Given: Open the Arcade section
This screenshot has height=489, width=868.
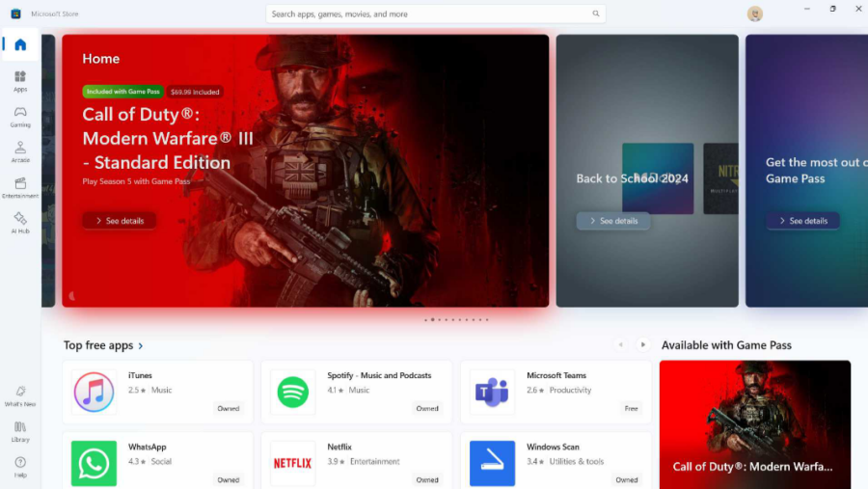Looking at the screenshot, I should (x=20, y=152).
